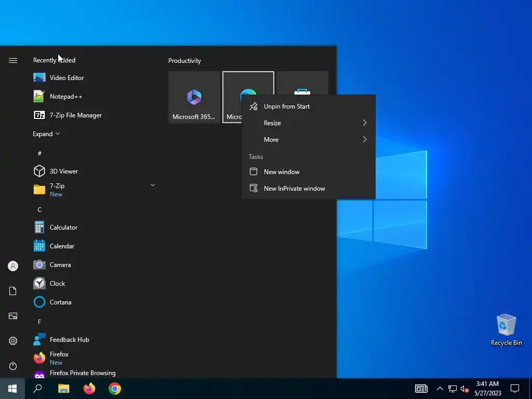Viewport: 532px width, 399px height.
Task: Click the Power button icon
Action: 13,366
